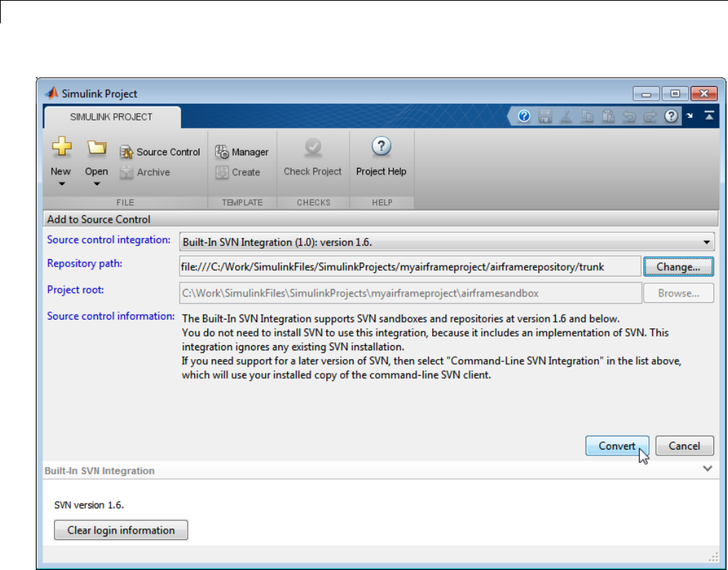
Task: Expand the Open dropdown arrow
Action: pyautogui.click(x=96, y=184)
